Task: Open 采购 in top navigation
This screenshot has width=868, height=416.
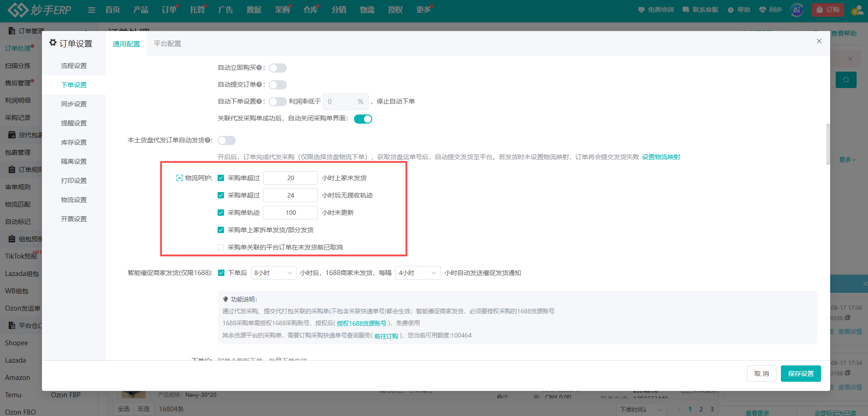Action: click(282, 10)
